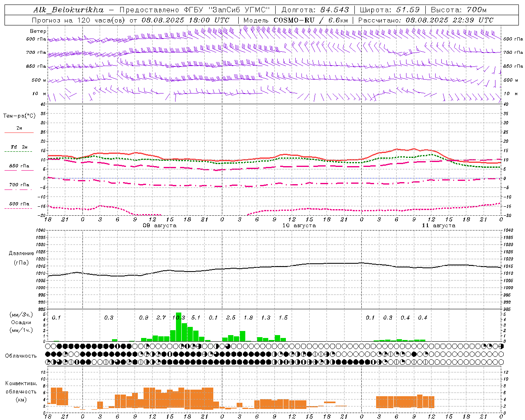Click the 2.5 precipitation amount value

(x=231, y=317)
